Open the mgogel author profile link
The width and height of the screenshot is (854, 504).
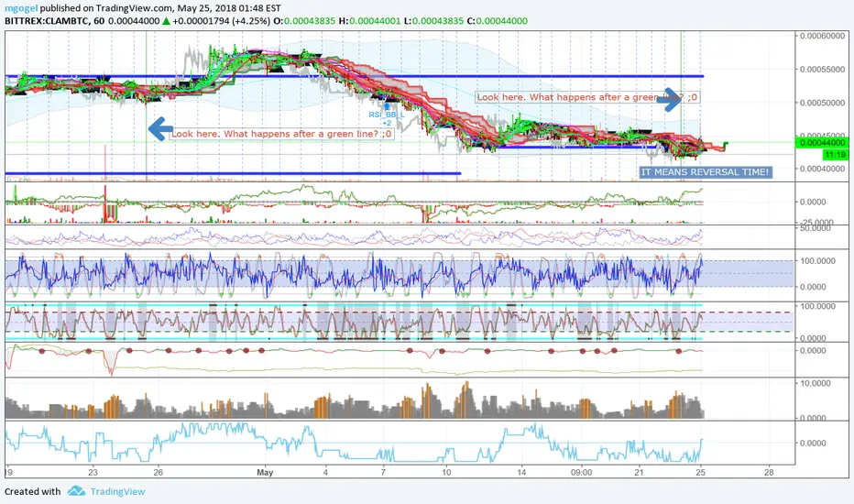tap(21, 8)
